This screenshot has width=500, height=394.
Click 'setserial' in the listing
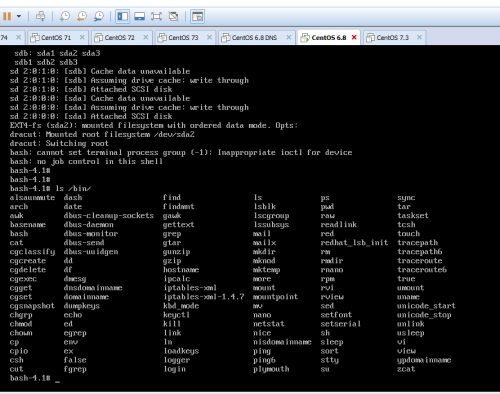point(341,324)
